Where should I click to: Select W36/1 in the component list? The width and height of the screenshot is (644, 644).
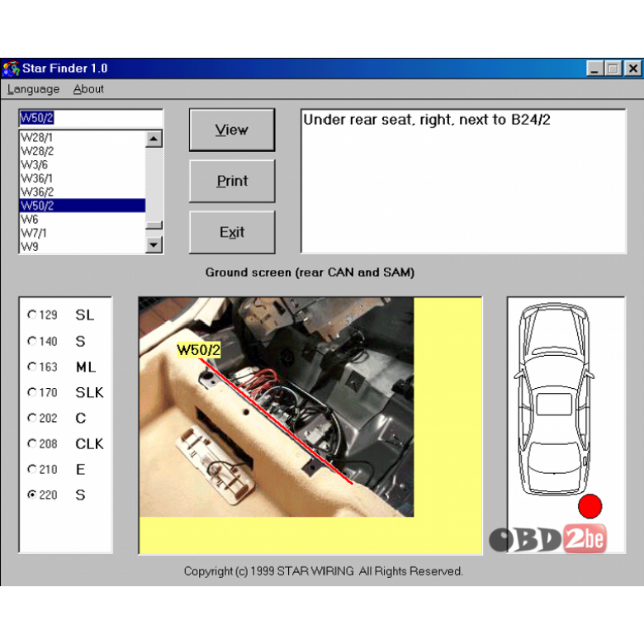coord(82,178)
